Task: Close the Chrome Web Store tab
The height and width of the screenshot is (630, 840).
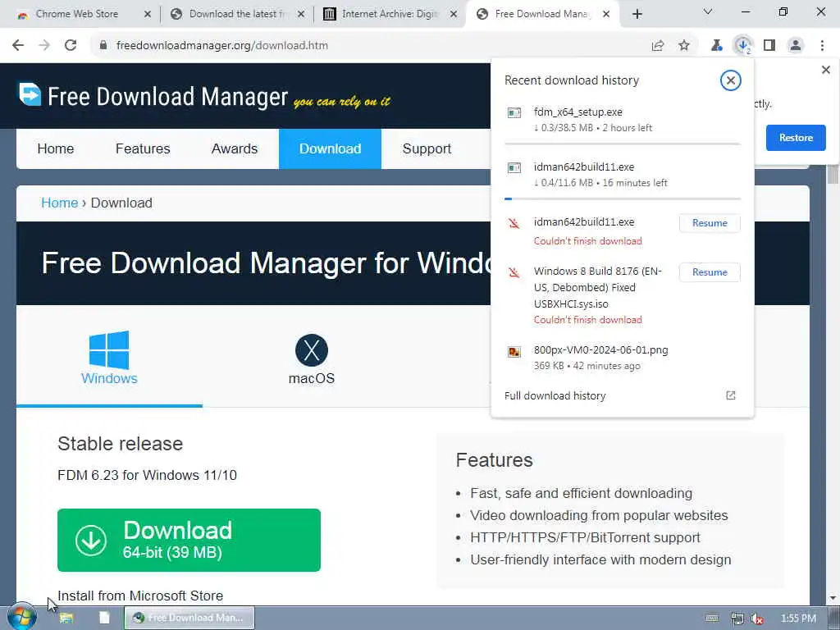Action: click(148, 15)
